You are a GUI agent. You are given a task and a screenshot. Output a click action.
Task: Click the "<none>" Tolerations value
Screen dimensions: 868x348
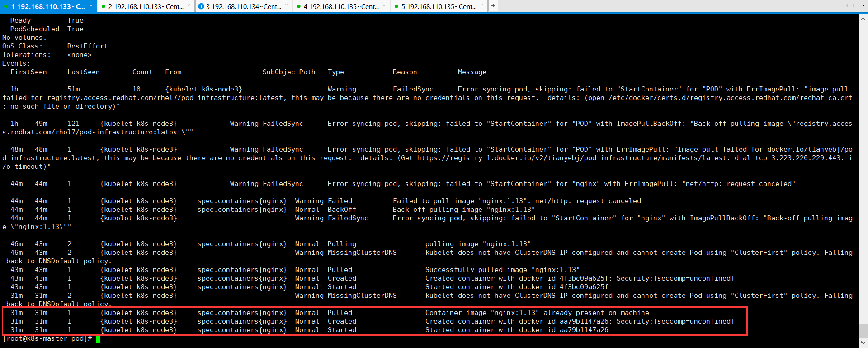[x=79, y=55]
